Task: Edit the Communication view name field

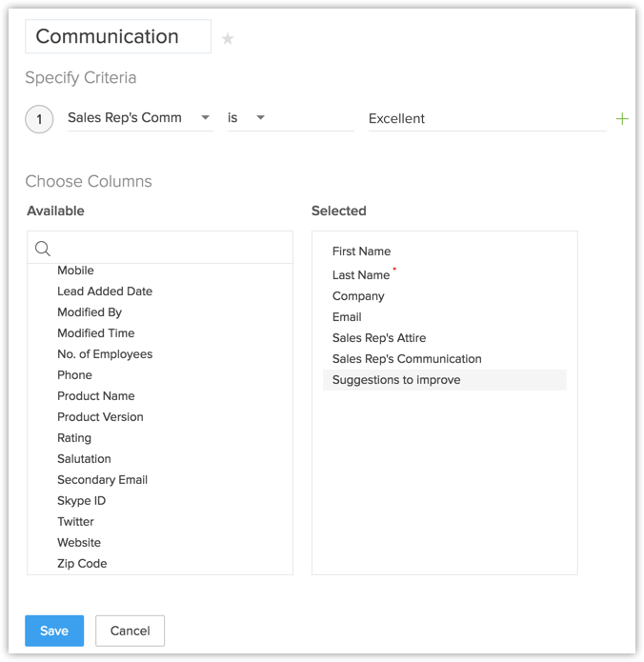Action: tap(118, 37)
